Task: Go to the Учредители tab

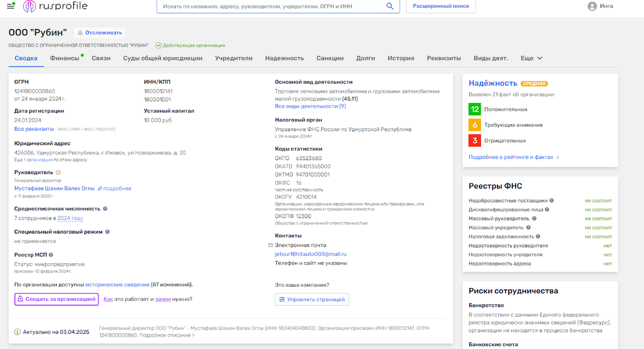Action: 233,58
